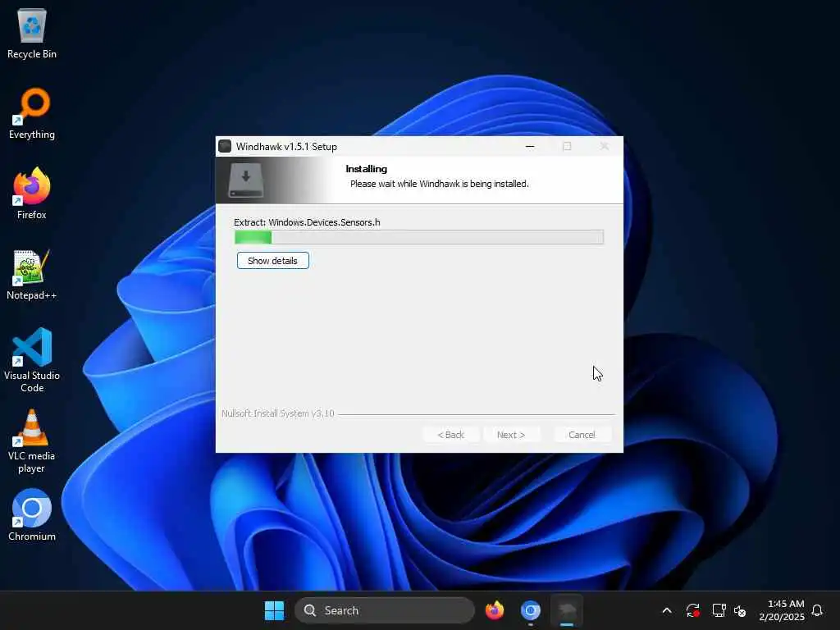840x630 pixels.
Task: Open the VLC media player desktop shortcut
Action: click(32, 441)
